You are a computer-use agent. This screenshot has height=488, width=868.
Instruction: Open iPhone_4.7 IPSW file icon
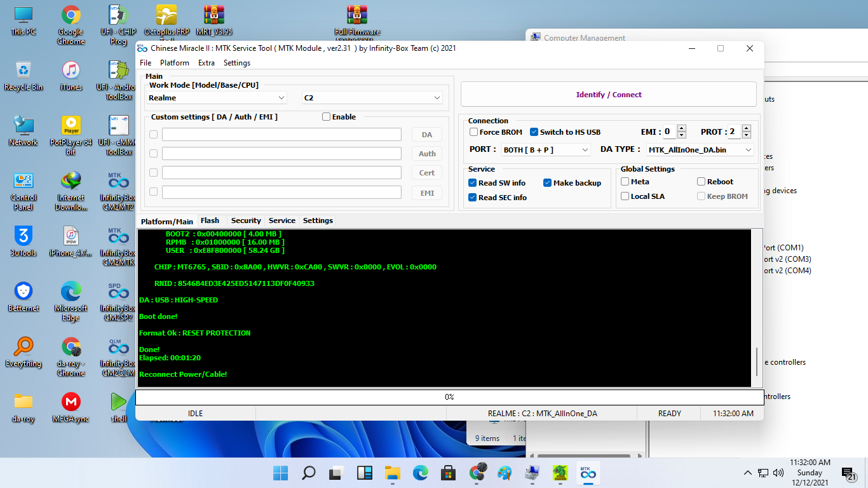71,242
